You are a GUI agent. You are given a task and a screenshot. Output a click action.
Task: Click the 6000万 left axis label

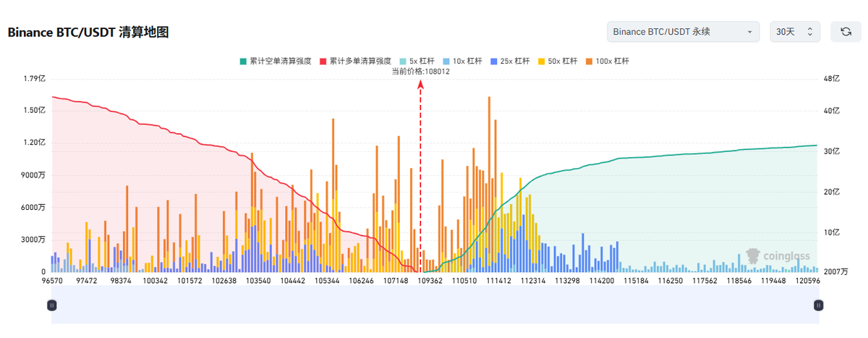(x=34, y=207)
